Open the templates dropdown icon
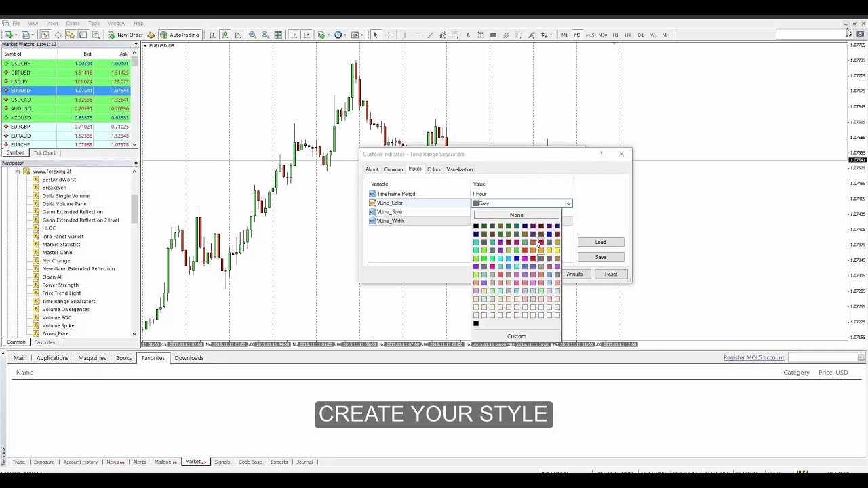The width and height of the screenshot is (868, 488). click(357, 35)
